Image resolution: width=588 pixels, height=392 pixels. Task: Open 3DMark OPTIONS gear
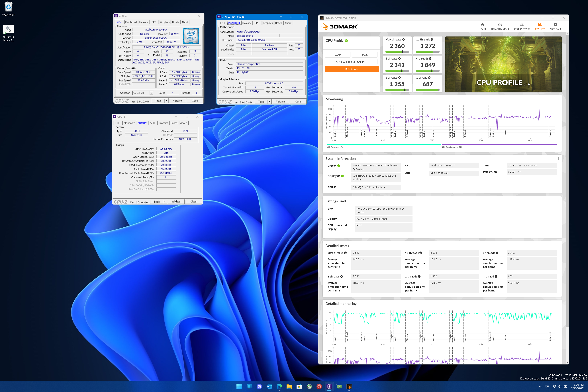tap(555, 27)
